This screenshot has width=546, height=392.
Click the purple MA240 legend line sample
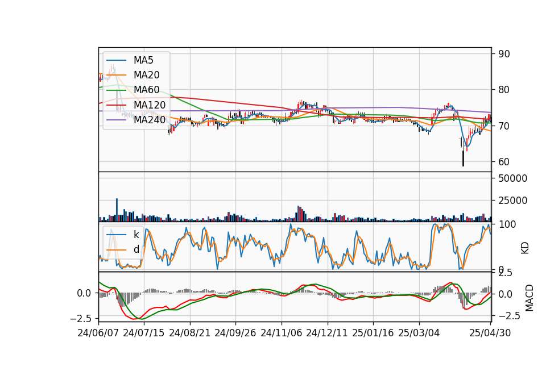116,120
